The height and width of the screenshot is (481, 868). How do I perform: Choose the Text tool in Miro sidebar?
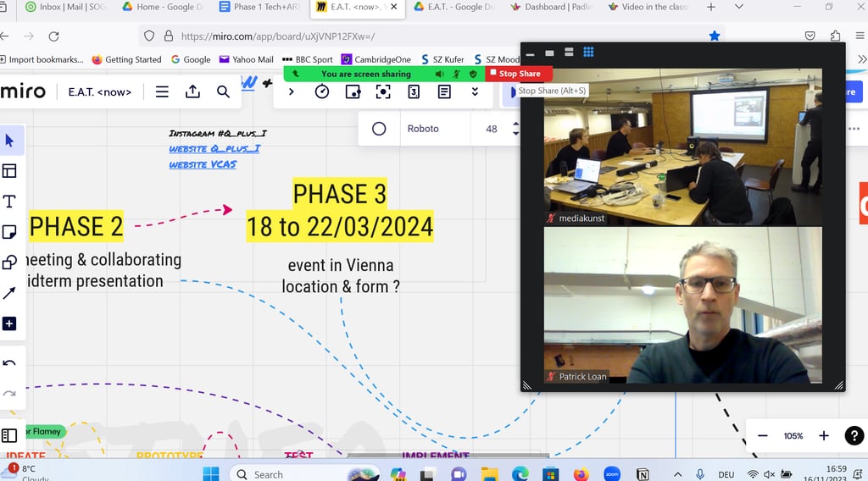click(x=9, y=202)
